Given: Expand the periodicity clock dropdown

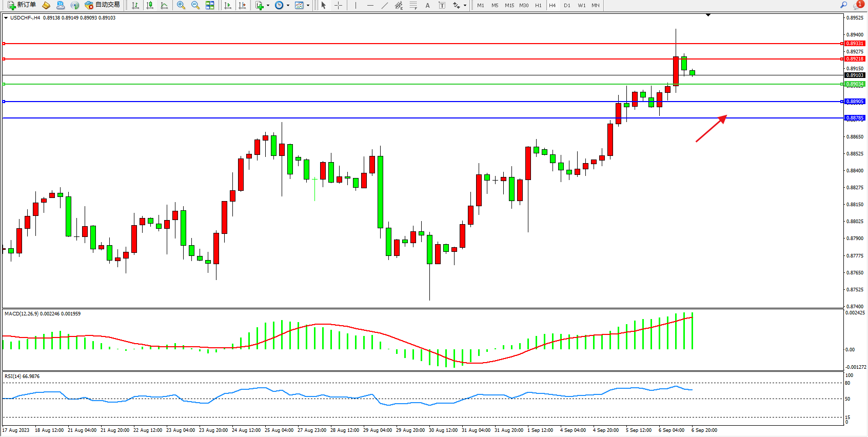Looking at the screenshot, I should pos(288,6).
